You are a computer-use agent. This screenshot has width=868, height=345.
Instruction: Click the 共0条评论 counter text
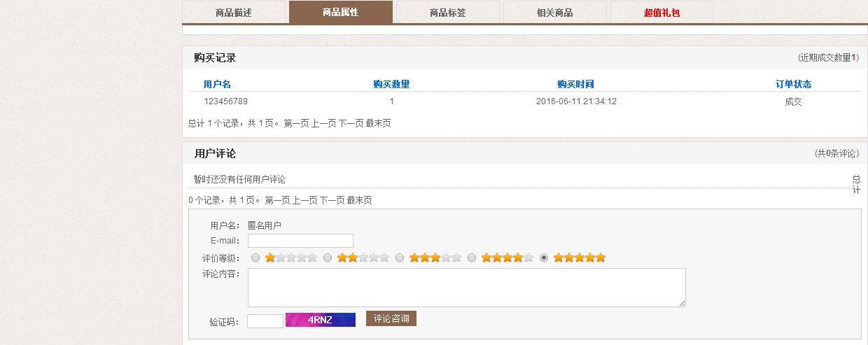[x=837, y=154]
